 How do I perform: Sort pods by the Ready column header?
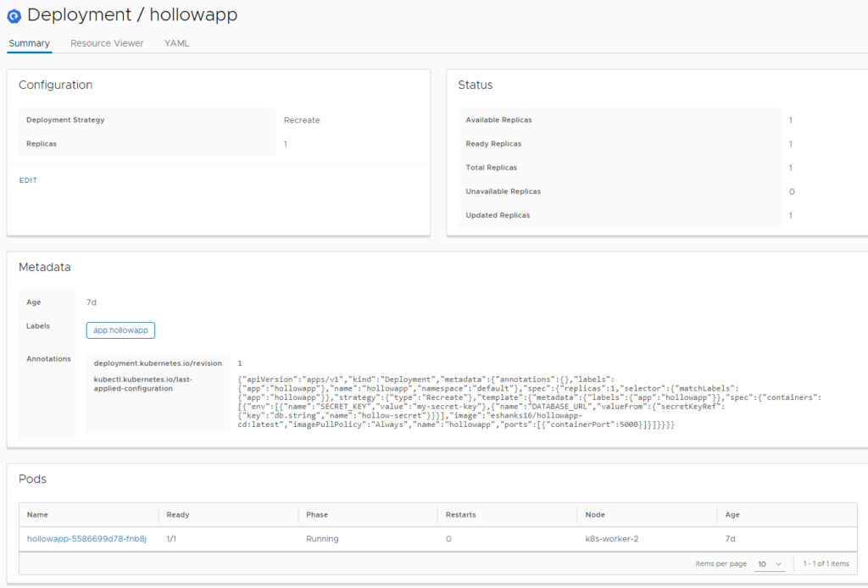click(178, 514)
